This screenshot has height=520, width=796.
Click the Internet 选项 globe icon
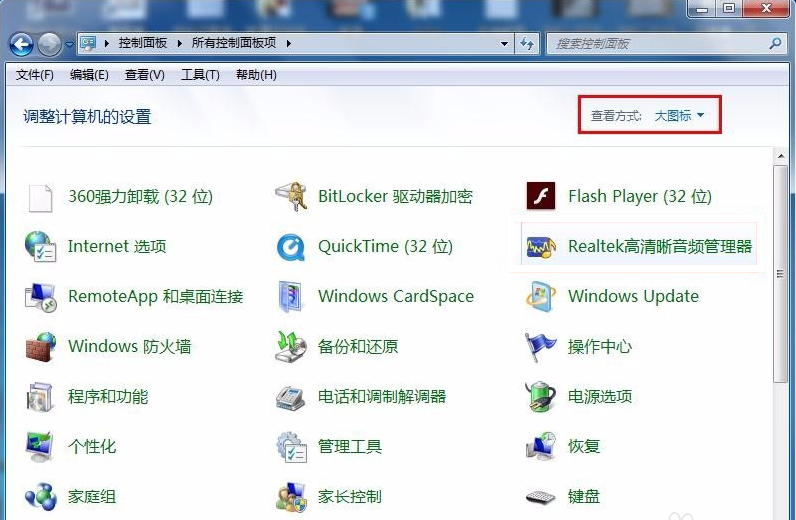[x=40, y=246]
